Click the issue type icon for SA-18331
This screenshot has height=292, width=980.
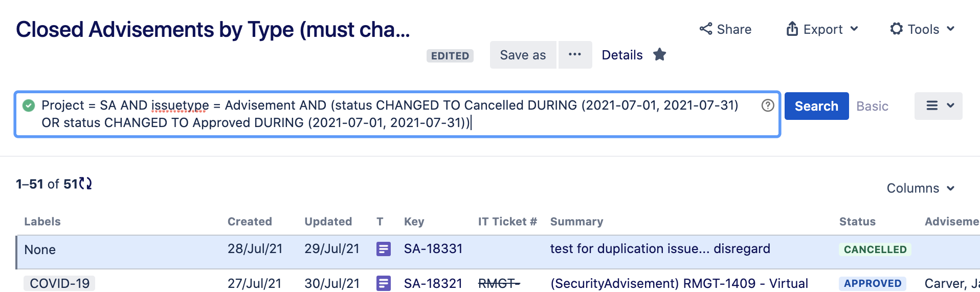384,249
